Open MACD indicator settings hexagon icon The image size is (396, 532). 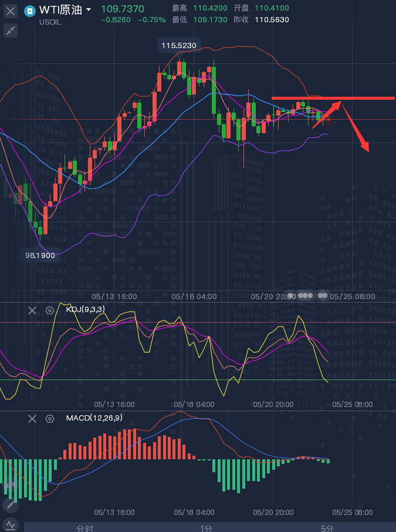50,418
